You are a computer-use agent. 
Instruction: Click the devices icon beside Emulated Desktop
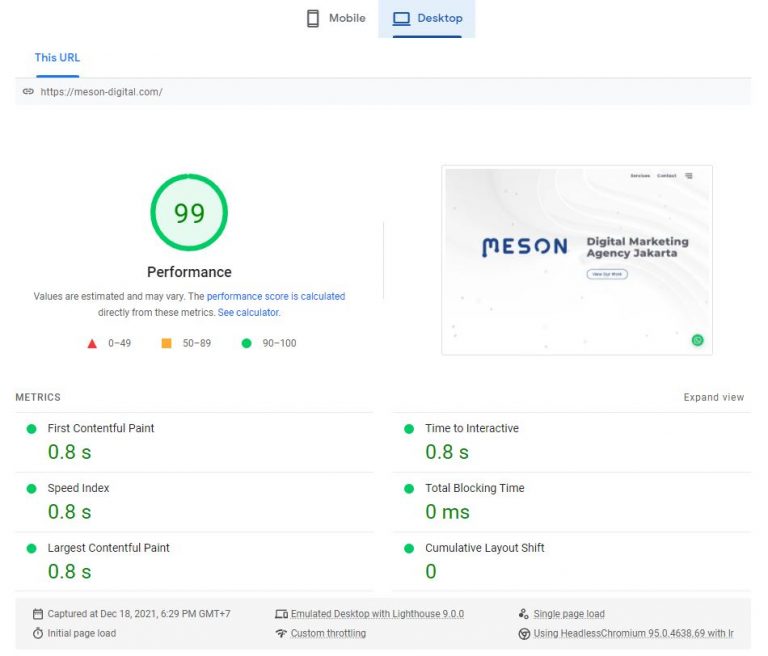[x=281, y=614]
